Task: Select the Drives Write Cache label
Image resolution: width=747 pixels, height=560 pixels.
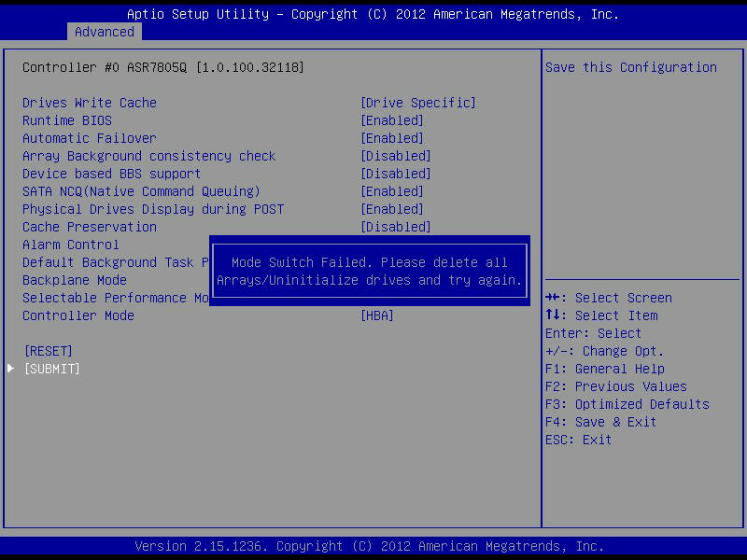Action: coord(90,103)
